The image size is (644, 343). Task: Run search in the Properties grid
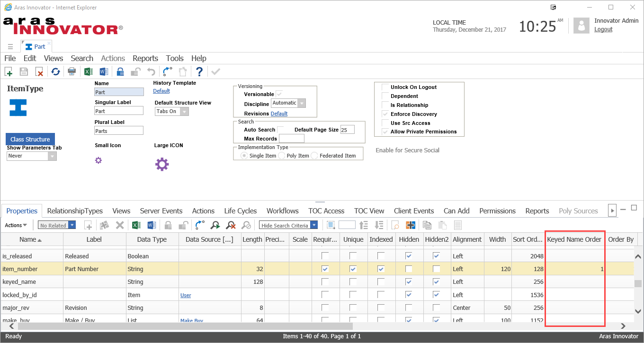coord(215,225)
